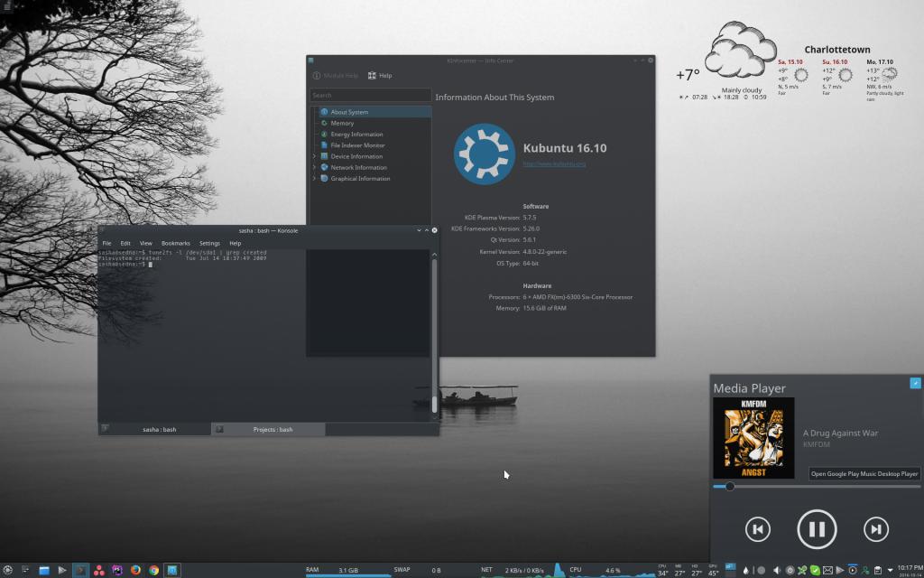Show hidden system tray icons
924x578 pixels.
tap(891, 570)
